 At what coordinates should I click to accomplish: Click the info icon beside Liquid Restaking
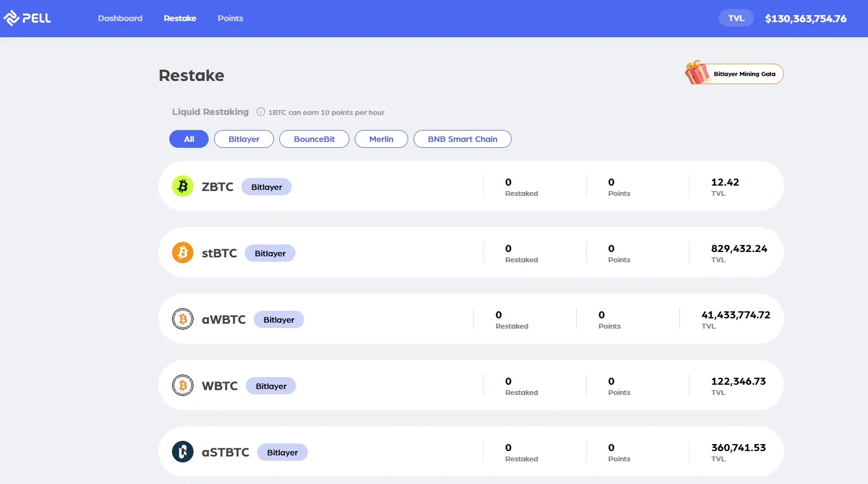click(x=261, y=112)
